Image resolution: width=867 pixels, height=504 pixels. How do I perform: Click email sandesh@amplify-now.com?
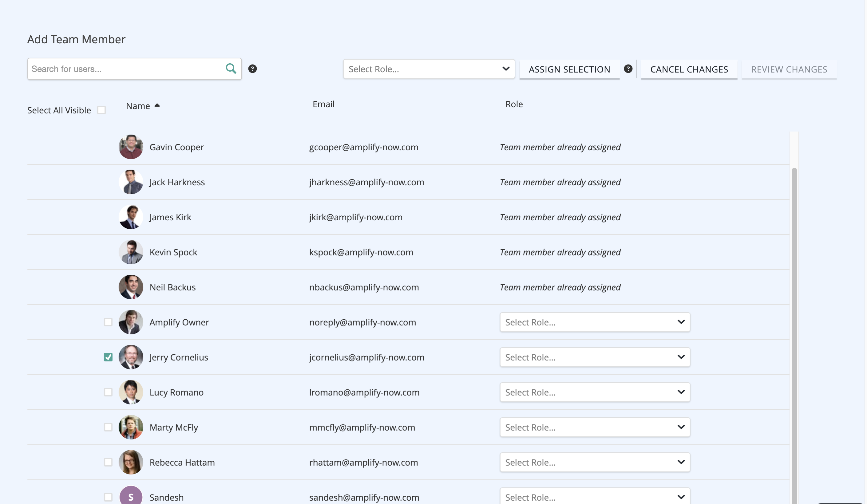364,498
